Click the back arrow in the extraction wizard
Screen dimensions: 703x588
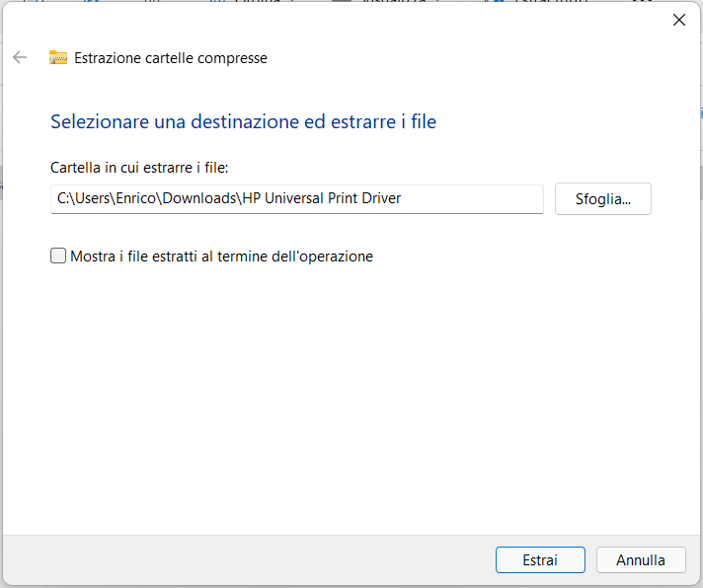[x=20, y=57]
